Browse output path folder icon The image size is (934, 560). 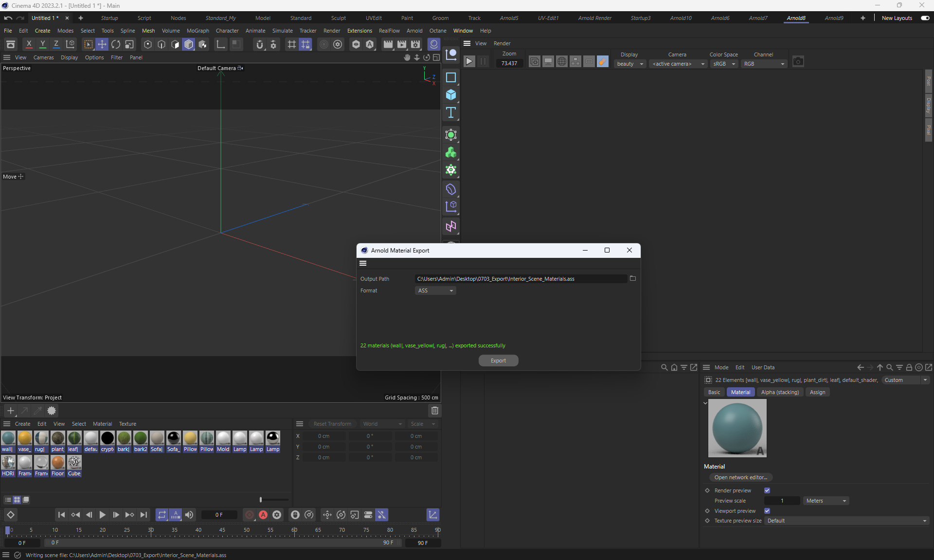632,278
